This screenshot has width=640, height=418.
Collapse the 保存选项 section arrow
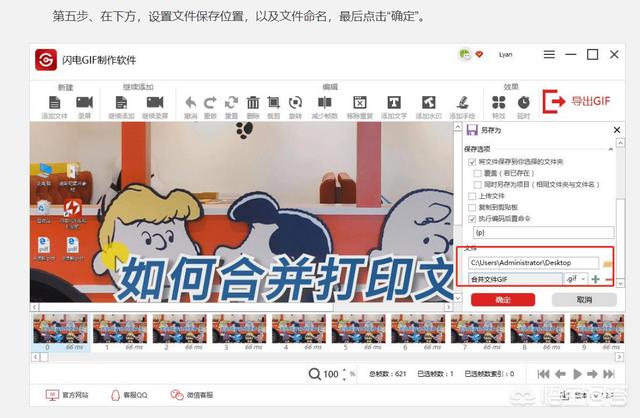[610, 149]
